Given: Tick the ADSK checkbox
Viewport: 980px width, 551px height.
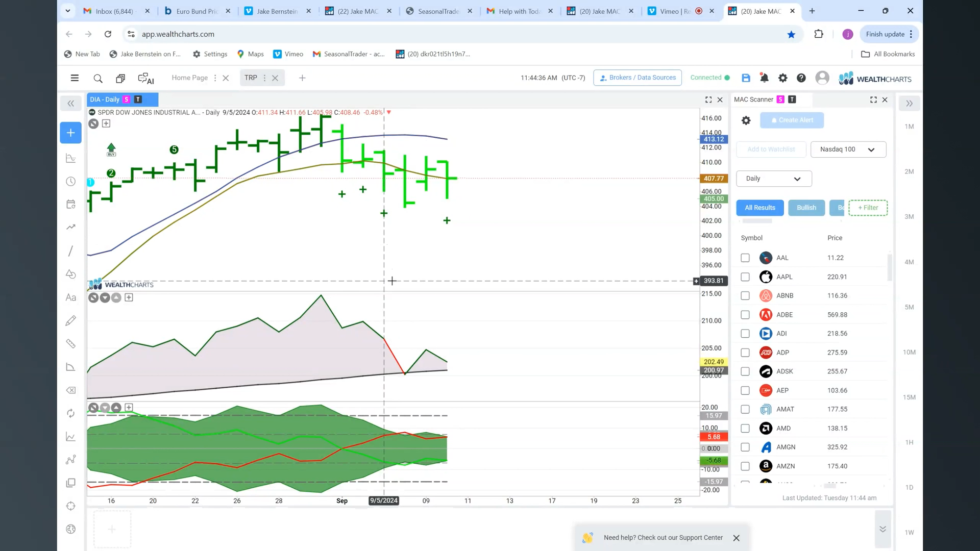Looking at the screenshot, I should [x=745, y=371].
